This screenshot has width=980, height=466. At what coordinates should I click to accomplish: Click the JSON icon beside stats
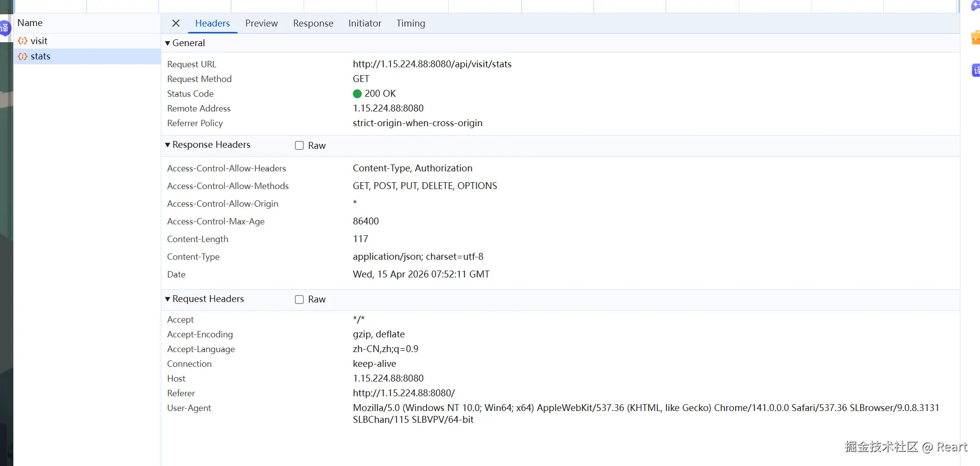(x=23, y=56)
